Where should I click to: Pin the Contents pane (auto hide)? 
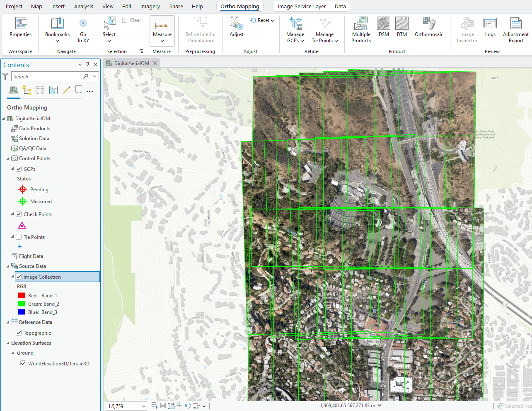pyautogui.click(x=87, y=64)
